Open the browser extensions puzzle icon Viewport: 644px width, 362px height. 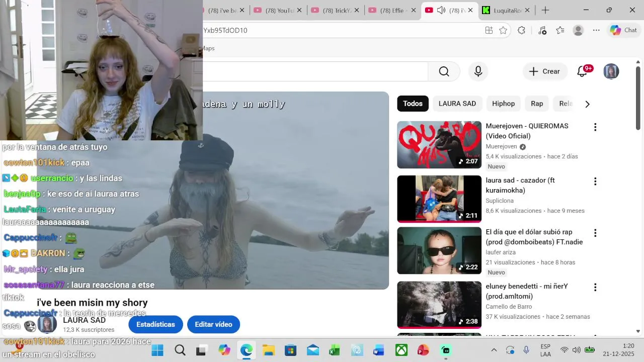point(521,30)
